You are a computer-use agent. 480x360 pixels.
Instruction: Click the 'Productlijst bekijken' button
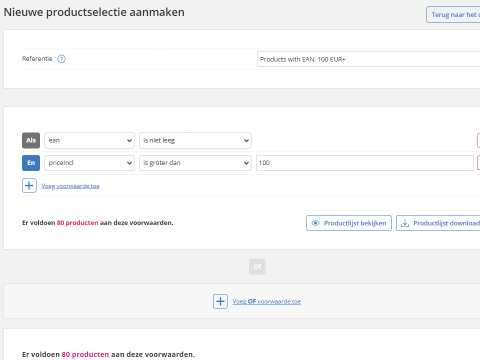point(349,223)
